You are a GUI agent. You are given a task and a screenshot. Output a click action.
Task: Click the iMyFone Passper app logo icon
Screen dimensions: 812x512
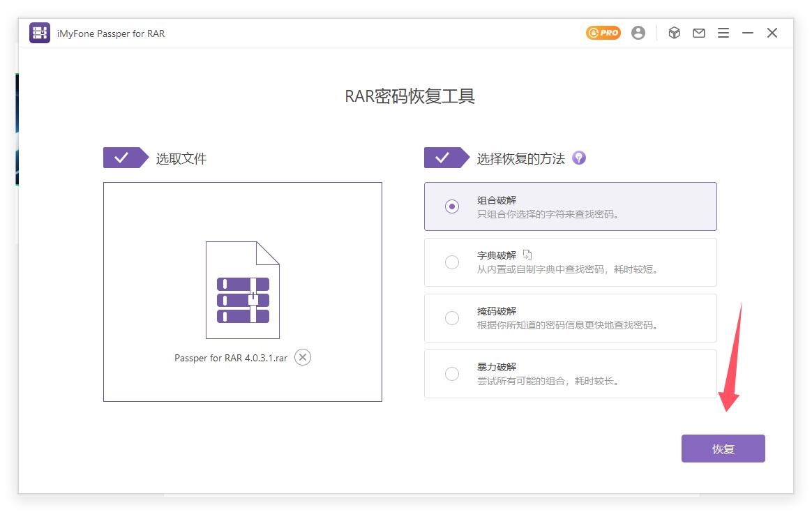tap(39, 33)
